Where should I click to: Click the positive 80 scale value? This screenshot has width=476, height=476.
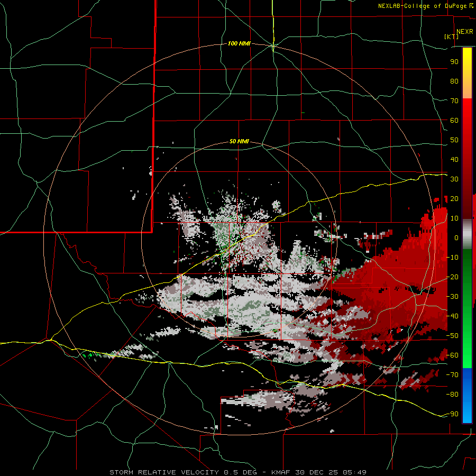(454, 81)
